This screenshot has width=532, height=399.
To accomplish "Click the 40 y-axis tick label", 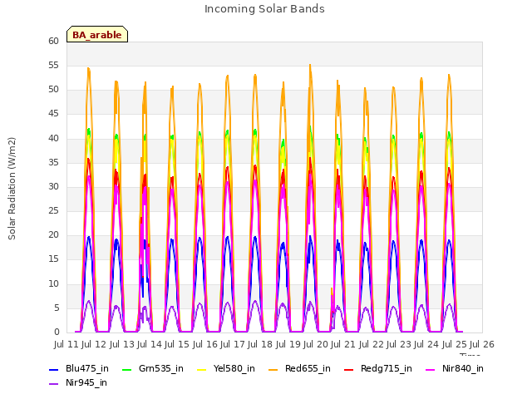I will click(53, 138).
